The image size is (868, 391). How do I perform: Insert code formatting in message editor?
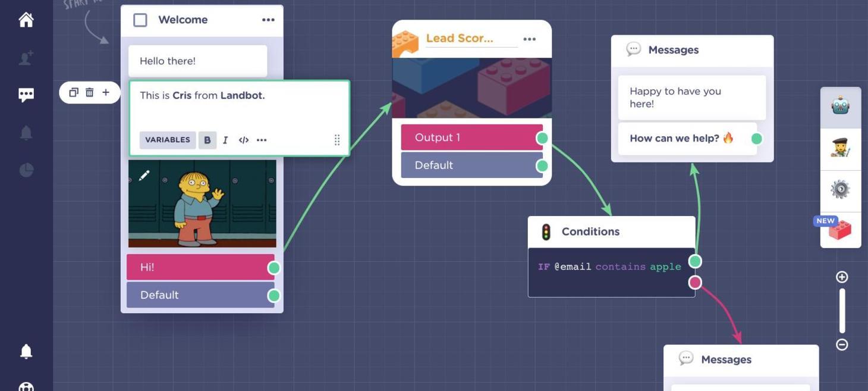(x=244, y=140)
